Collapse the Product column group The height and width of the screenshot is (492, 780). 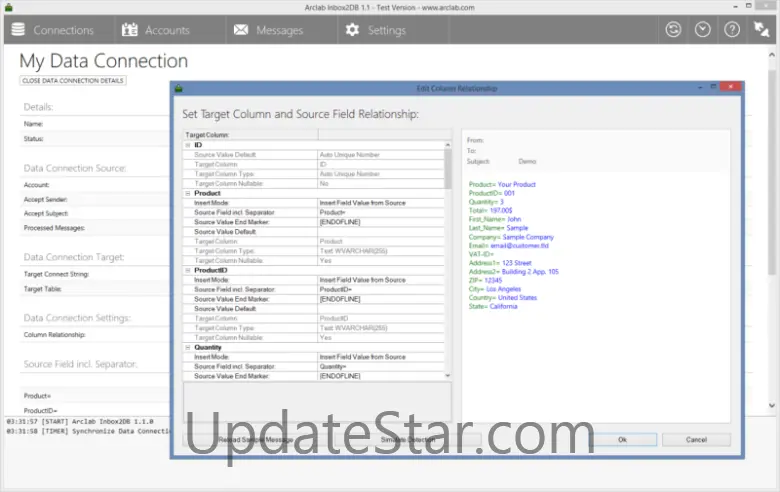pos(188,194)
